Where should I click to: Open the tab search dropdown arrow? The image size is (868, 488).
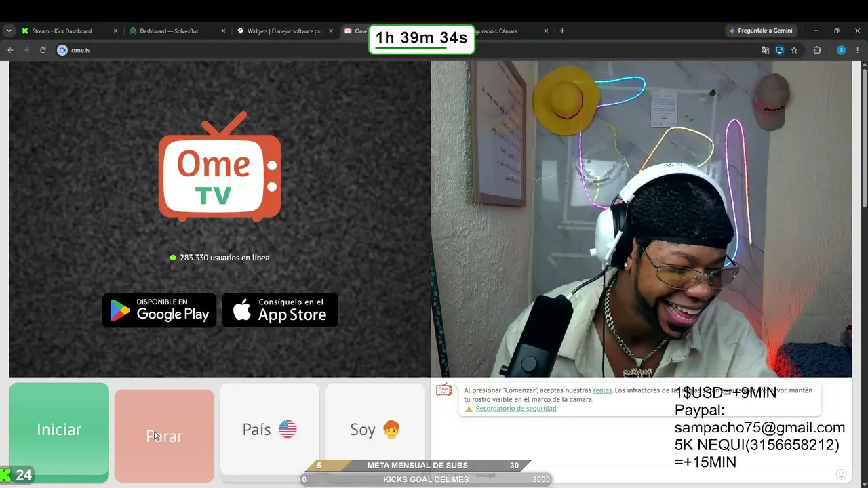9,30
